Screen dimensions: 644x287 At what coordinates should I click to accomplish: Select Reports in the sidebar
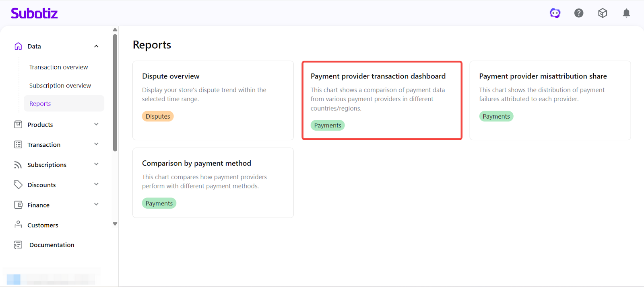coord(40,104)
